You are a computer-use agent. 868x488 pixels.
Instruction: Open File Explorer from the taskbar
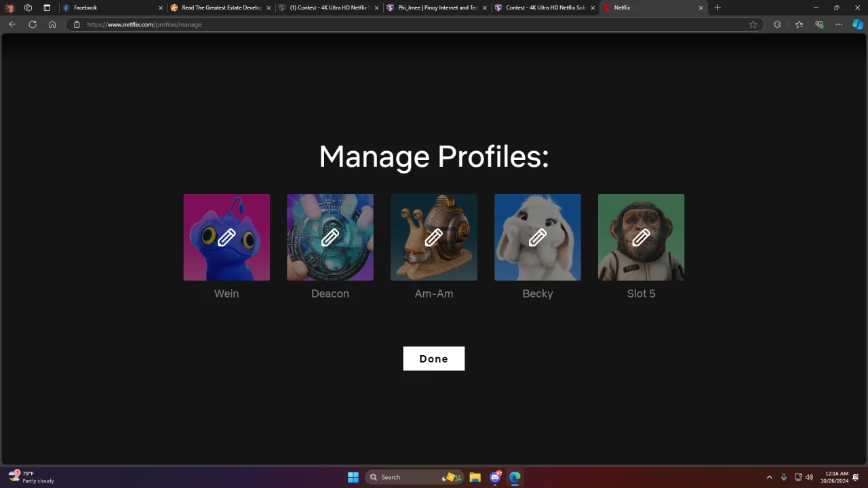(x=475, y=477)
